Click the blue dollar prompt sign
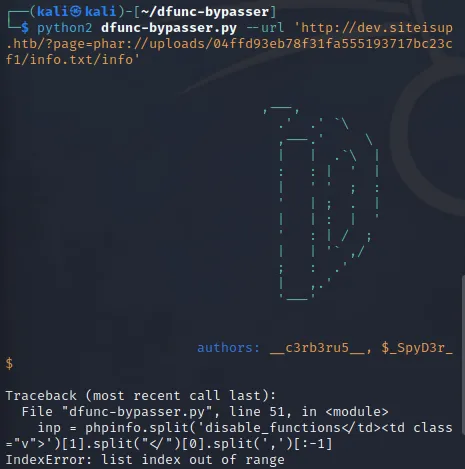 (25, 28)
